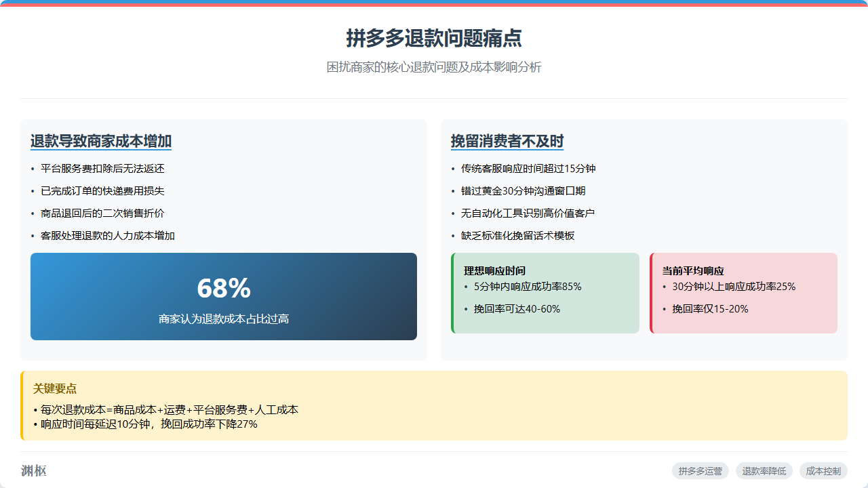
Task: Click the 退款率降低 tag
Action: (764, 471)
